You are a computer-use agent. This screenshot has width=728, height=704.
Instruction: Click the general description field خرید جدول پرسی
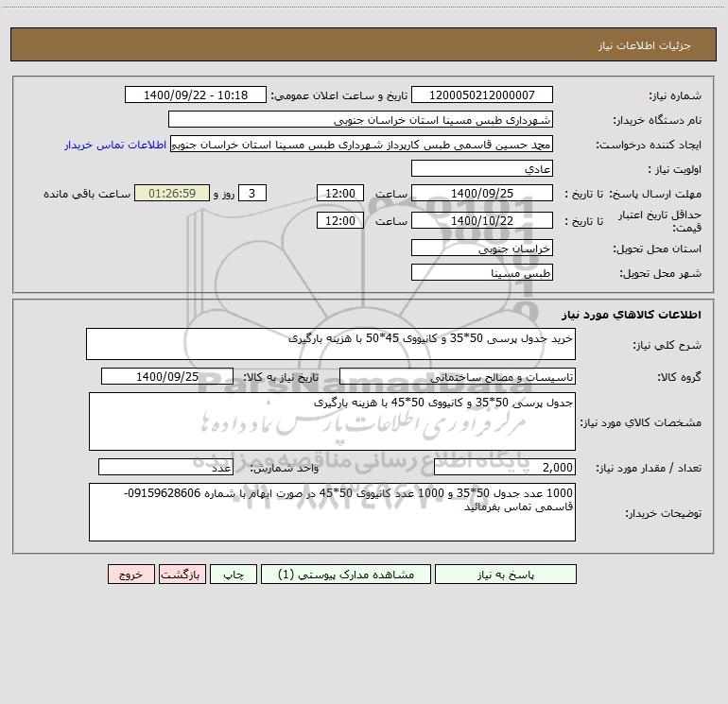[x=331, y=344]
